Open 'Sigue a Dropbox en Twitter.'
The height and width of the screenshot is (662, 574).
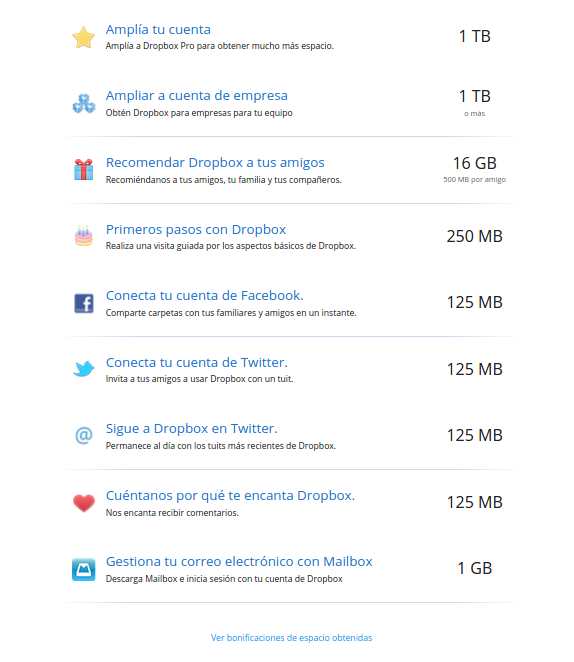point(192,429)
